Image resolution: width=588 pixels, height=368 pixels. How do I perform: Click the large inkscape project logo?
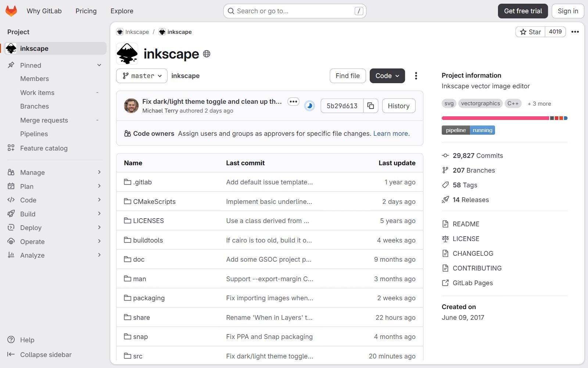pos(127,54)
